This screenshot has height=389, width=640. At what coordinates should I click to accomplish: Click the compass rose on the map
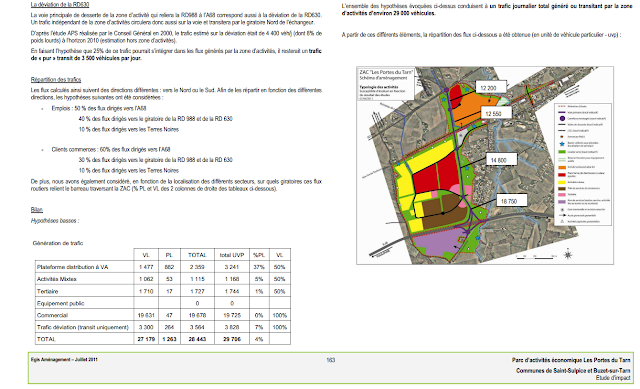point(568,255)
